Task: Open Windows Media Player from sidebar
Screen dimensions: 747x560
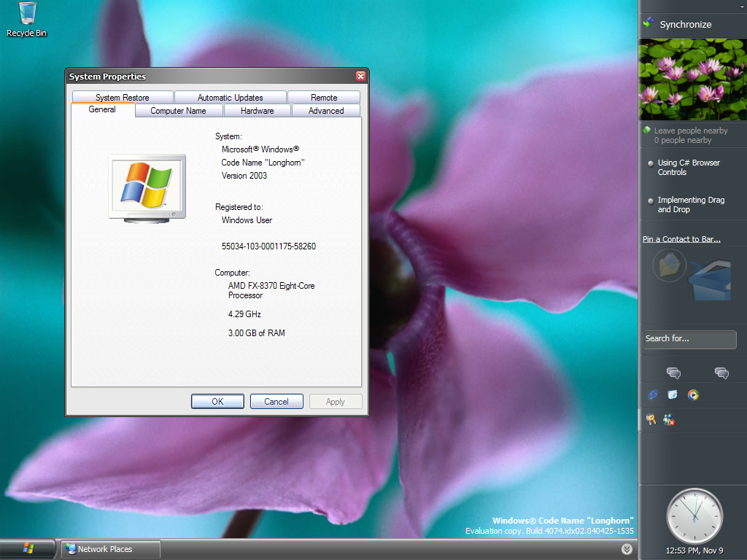Action: (x=693, y=394)
